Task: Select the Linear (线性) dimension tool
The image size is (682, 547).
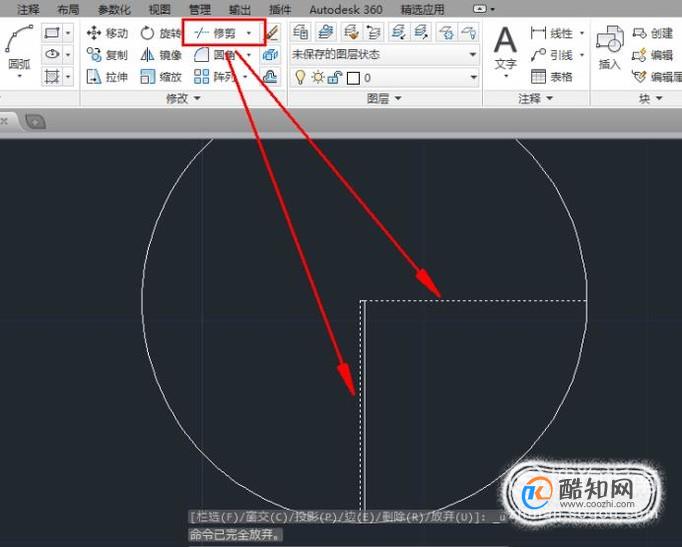Action: (x=551, y=33)
